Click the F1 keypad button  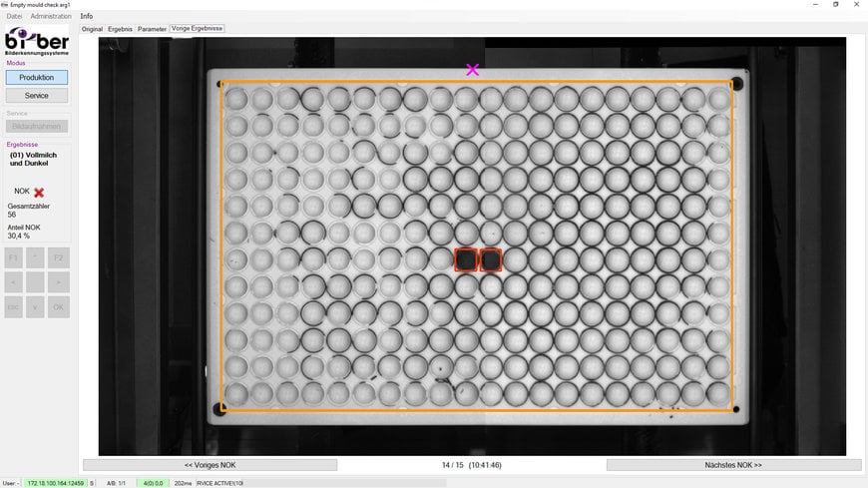[14, 257]
